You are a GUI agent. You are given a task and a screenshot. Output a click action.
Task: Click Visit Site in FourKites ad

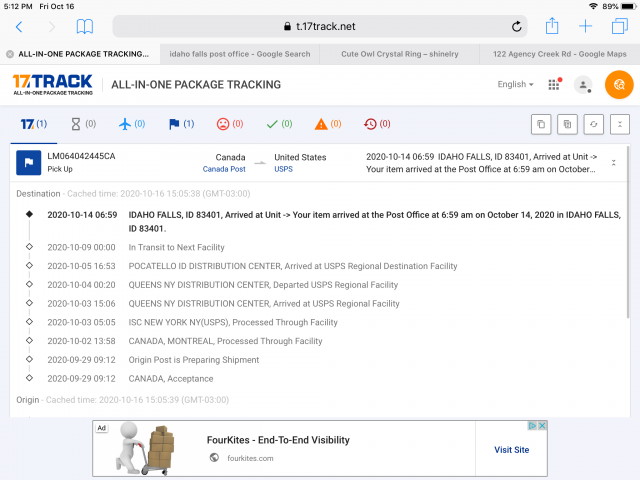coord(511,450)
